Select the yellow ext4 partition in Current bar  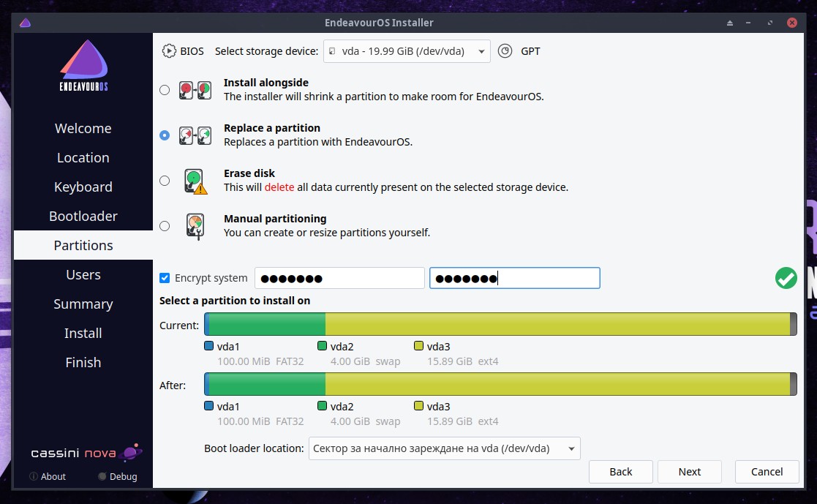pyautogui.click(x=558, y=324)
